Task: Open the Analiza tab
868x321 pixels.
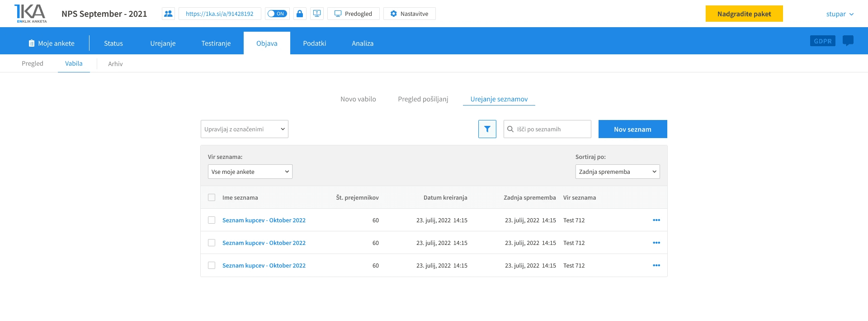Action: click(363, 43)
